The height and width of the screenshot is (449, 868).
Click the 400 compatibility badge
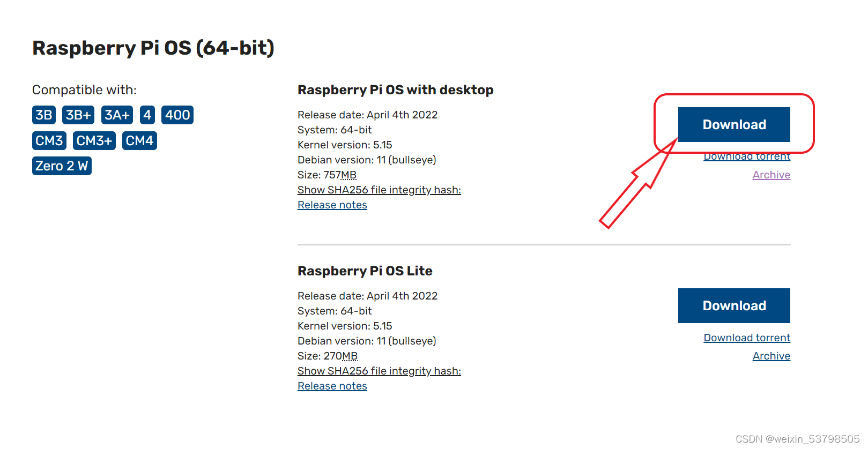point(177,115)
